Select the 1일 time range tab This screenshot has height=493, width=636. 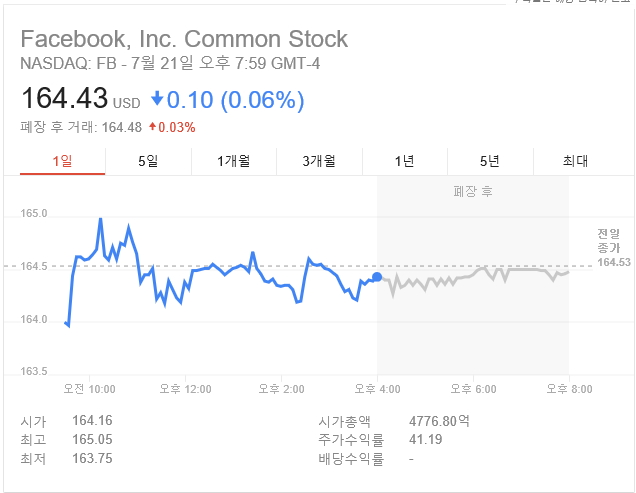(x=62, y=161)
